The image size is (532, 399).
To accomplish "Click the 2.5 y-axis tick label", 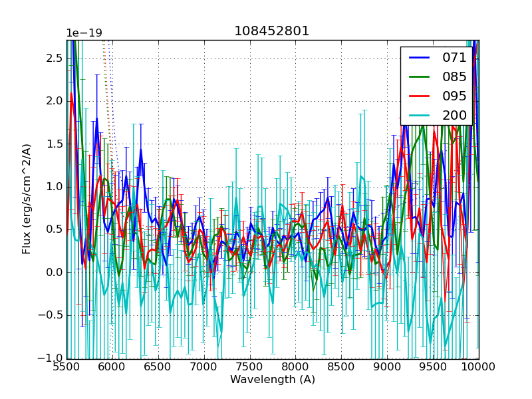I will pyautogui.click(x=55, y=58).
